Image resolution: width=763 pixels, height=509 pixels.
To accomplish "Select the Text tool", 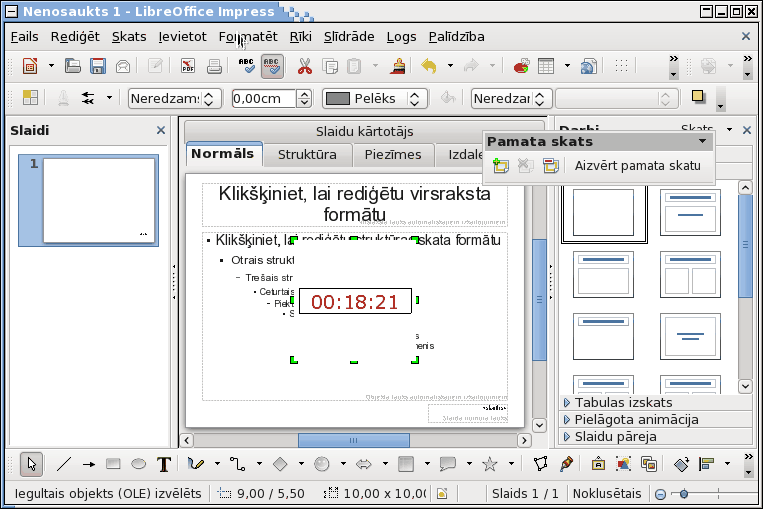I will [164, 464].
